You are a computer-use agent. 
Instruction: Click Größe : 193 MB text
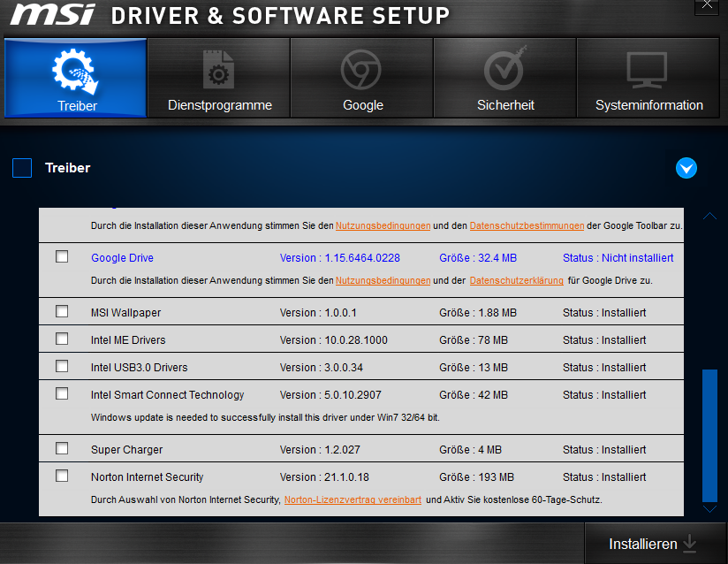(x=477, y=477)
